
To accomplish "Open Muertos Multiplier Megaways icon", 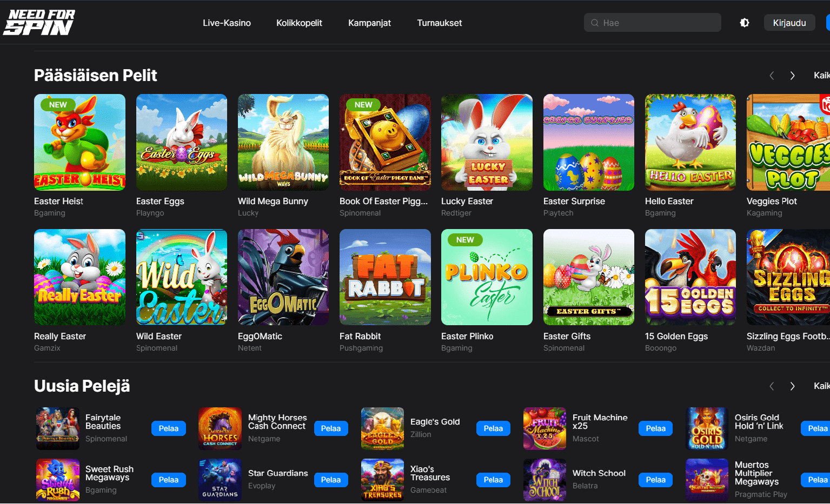I will (x=707, y=480).
